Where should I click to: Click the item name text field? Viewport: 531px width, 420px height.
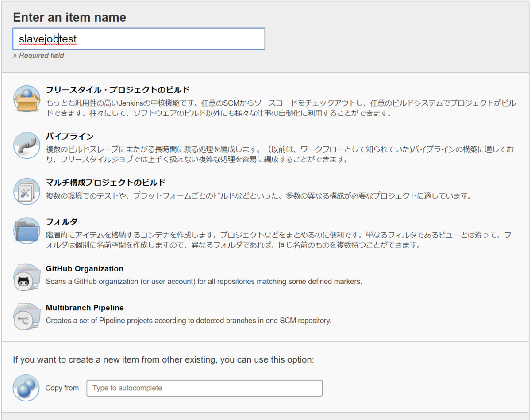139,39
